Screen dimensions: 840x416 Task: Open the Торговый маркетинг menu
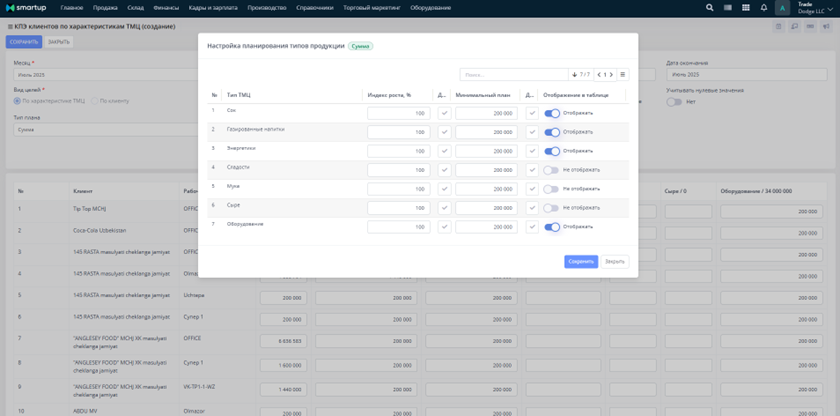pyautogui.click(x=372, y=8)
